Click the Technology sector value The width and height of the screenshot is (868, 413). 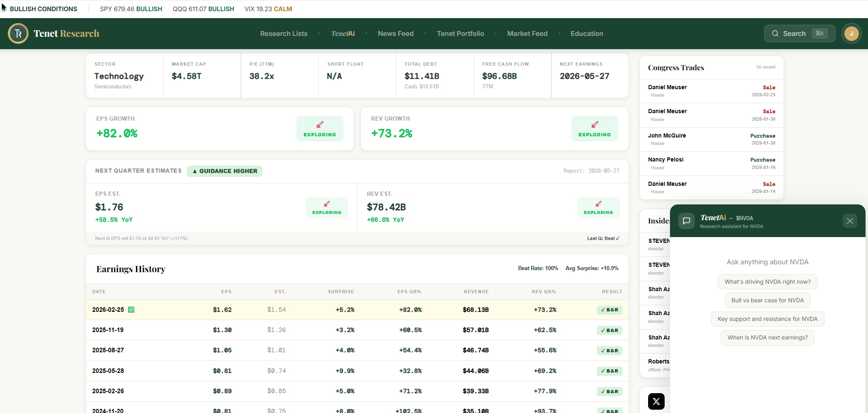pos(119,76)
